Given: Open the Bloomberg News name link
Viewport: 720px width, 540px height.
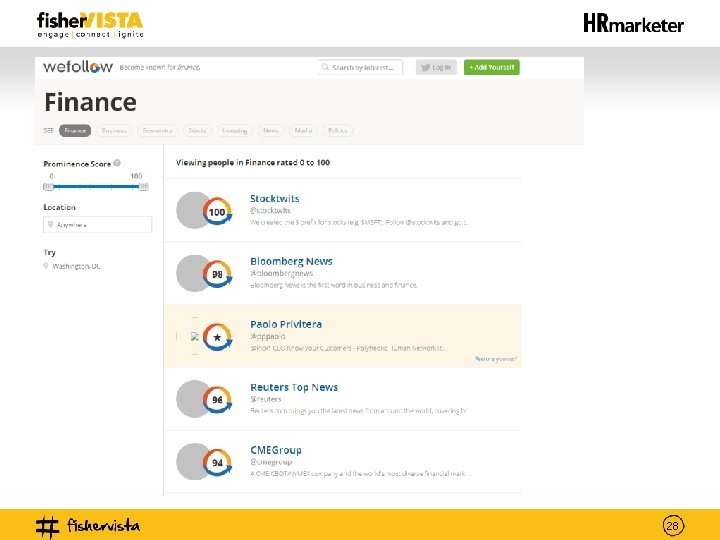Looking at the screenshot, I should point(291,261).
